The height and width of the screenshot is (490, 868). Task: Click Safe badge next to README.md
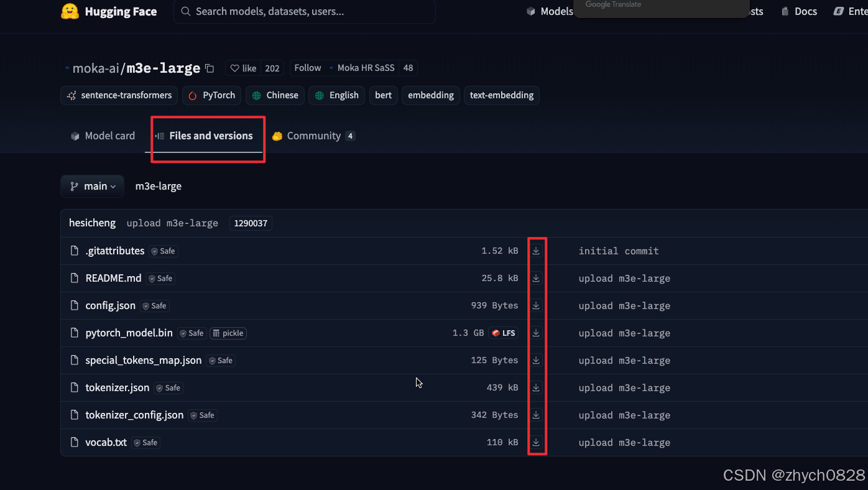point(160,279)
